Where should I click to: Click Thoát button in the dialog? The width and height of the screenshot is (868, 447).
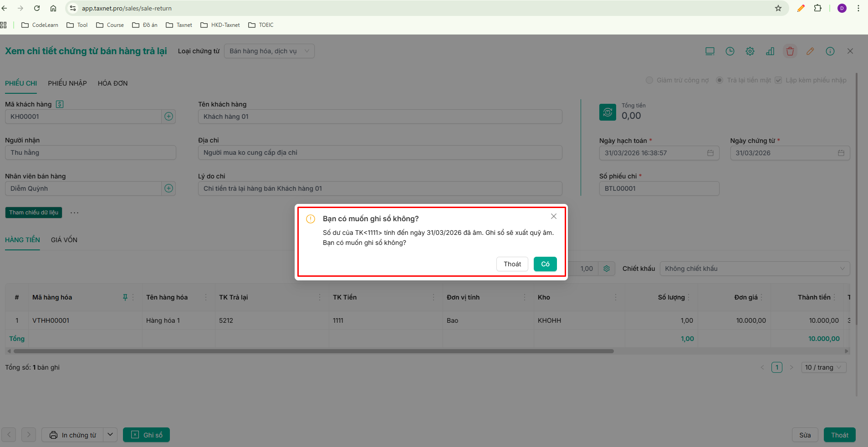(512, 264)
